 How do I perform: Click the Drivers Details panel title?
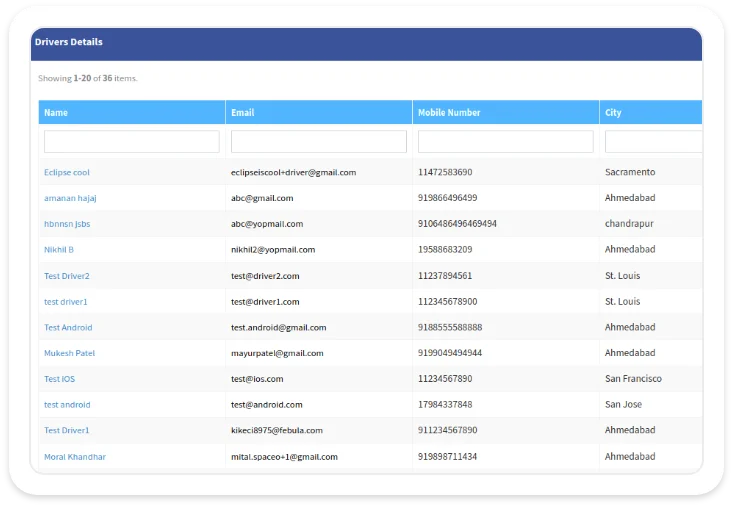coord(69,42)
